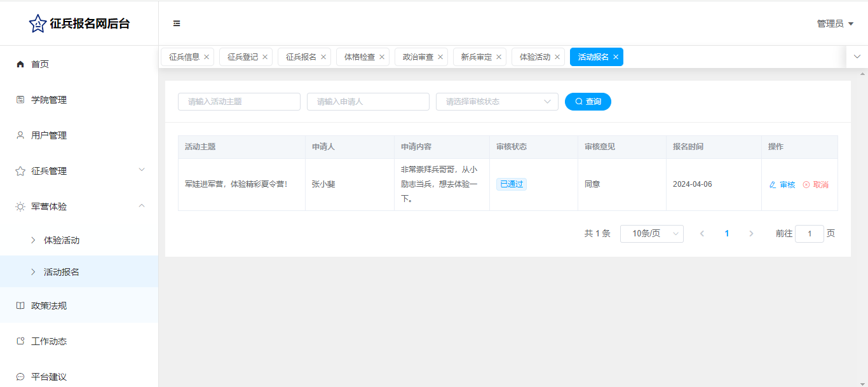Open the 管理员 user dropdown
868x387 pixels.
pos(834,24)
